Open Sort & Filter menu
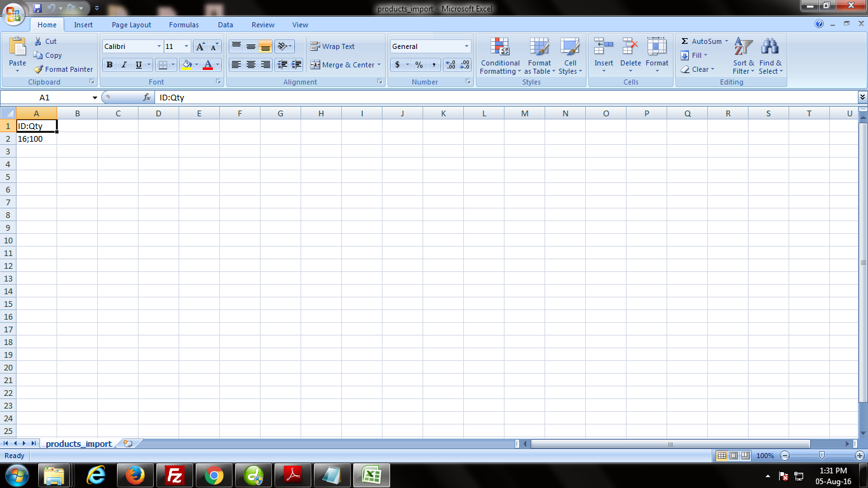The width and height of the screenshot is (868, 488). [x=743, y=56]
